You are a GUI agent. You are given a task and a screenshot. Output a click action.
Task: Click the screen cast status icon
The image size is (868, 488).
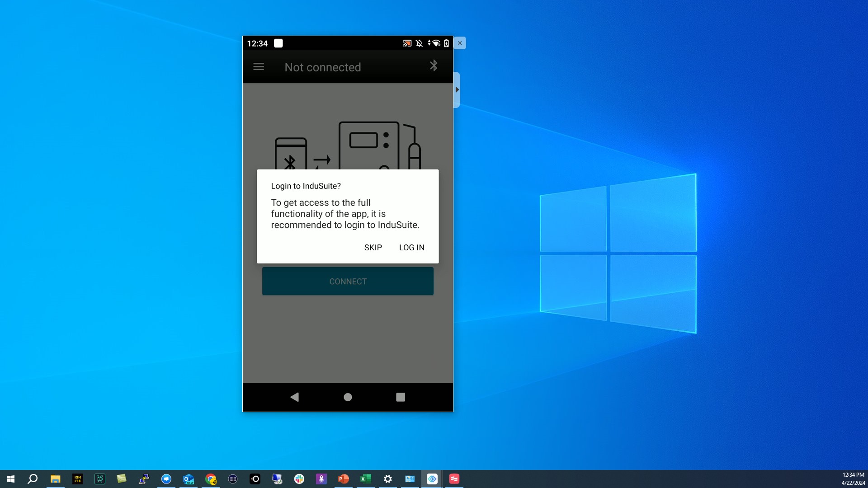[407, 43]
